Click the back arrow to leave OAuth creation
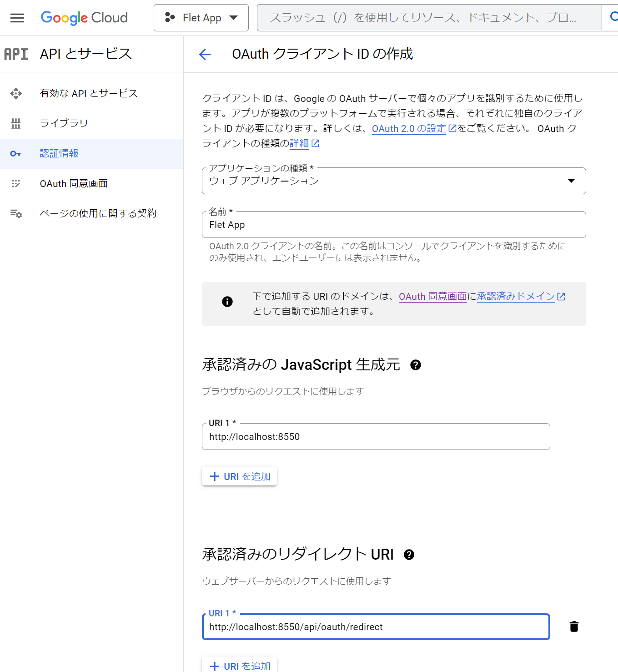The width and height of the screenshot is (618, 672). (205, 54)
